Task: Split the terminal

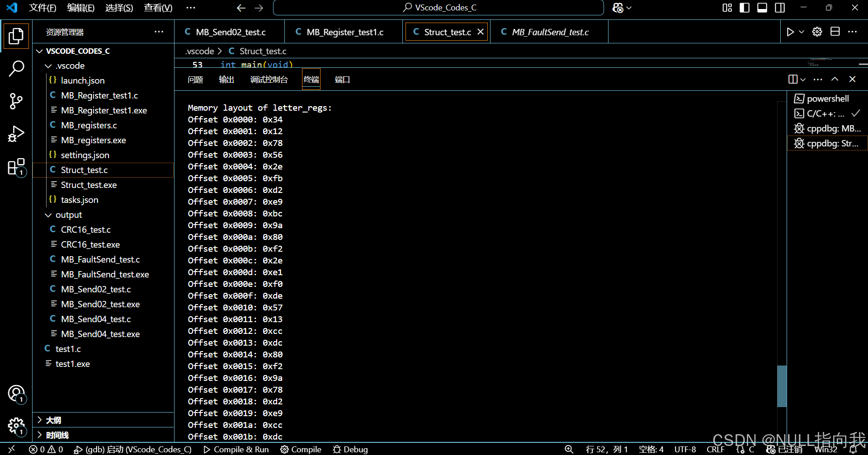Action: click(793, 80)
